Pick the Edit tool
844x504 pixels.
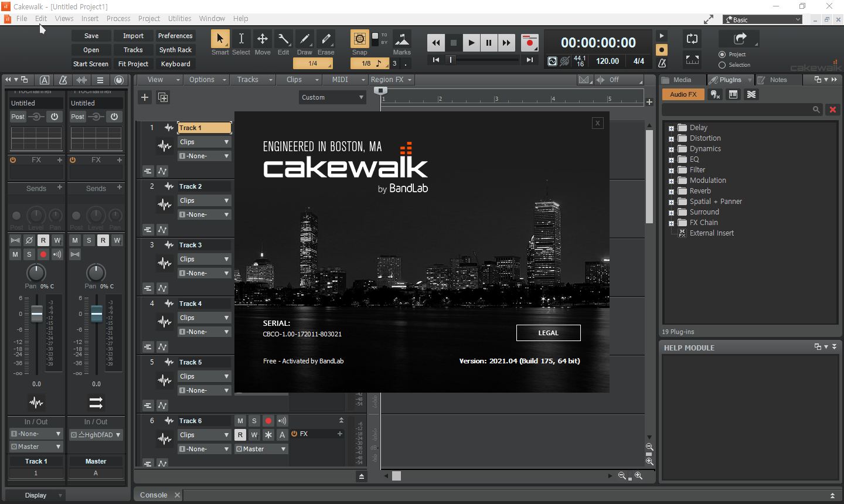284,39
